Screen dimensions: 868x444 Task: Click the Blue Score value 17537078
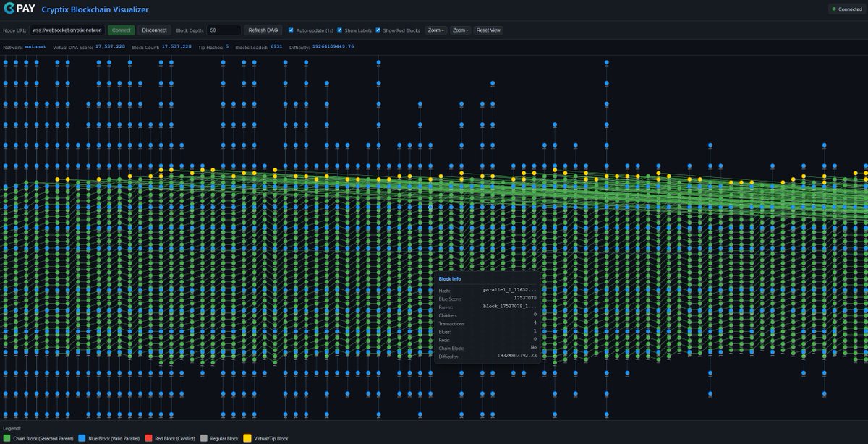(524, 298)
